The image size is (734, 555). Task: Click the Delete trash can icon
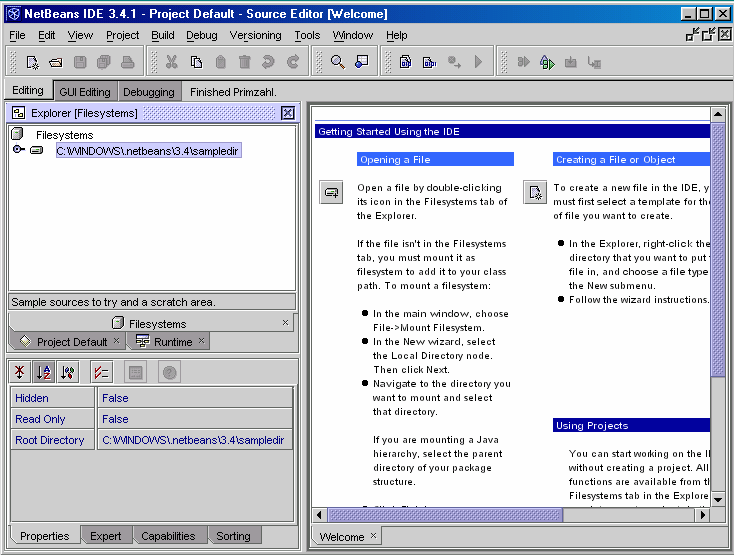(x=244, y=62)
